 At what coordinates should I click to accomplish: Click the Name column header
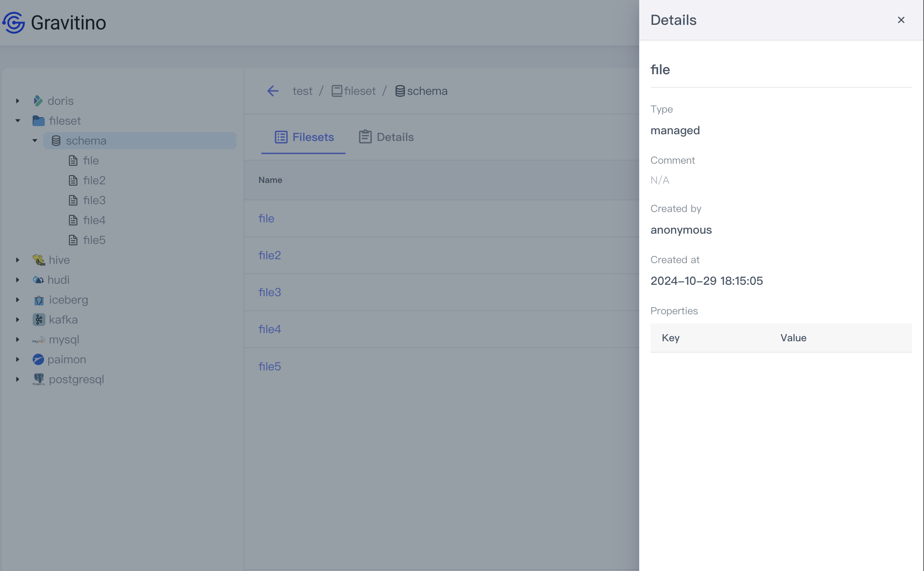[x=270, y=180]
